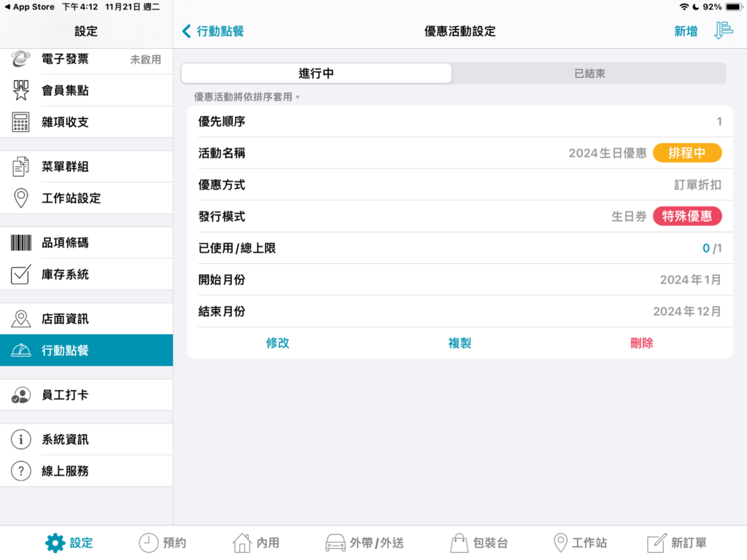Viewport: 747px width, 560px height.
Task: Open the 預約 reservations tab
Action: [163, 542]
